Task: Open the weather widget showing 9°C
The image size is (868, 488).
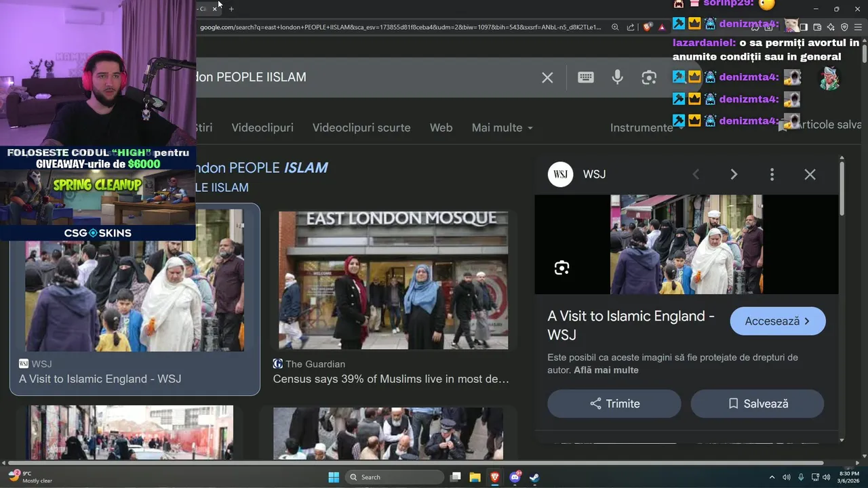Action: click(x=31, y=477)
